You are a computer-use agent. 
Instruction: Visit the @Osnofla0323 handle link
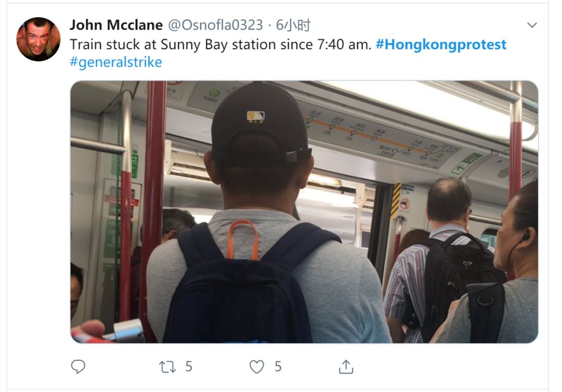coord(215,25)
